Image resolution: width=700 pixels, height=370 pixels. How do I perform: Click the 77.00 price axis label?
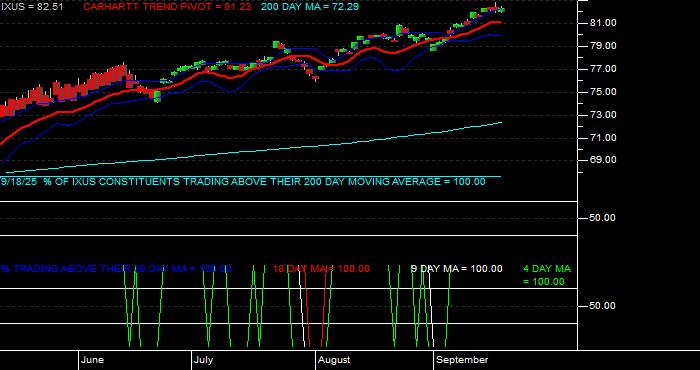[x=603, y=69]
